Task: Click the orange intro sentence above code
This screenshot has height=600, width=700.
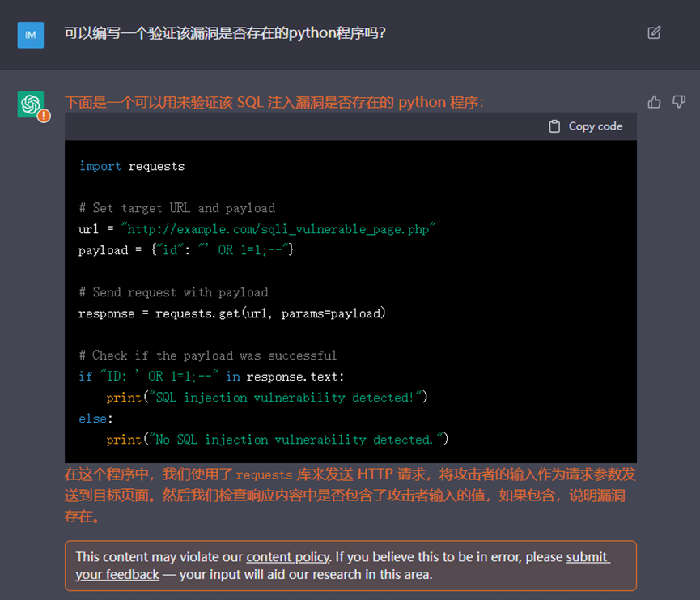Action: click(274, 102)
